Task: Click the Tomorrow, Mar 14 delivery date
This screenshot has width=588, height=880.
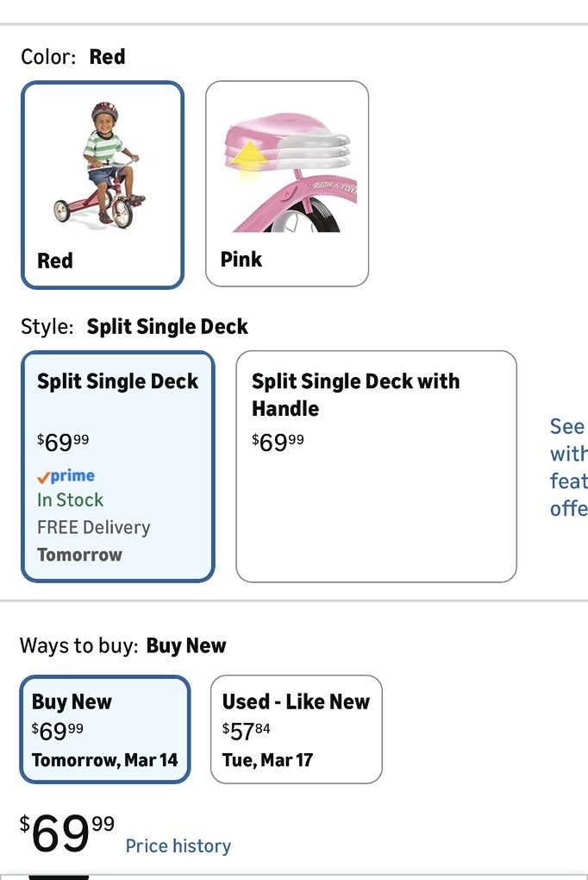Action: click(x=104, y=760)
